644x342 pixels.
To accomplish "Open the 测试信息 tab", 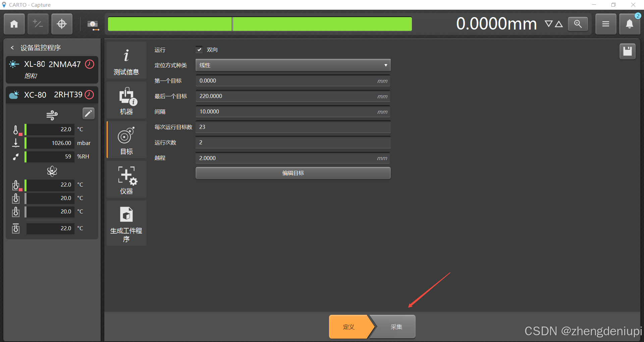I will coord(126,60).
